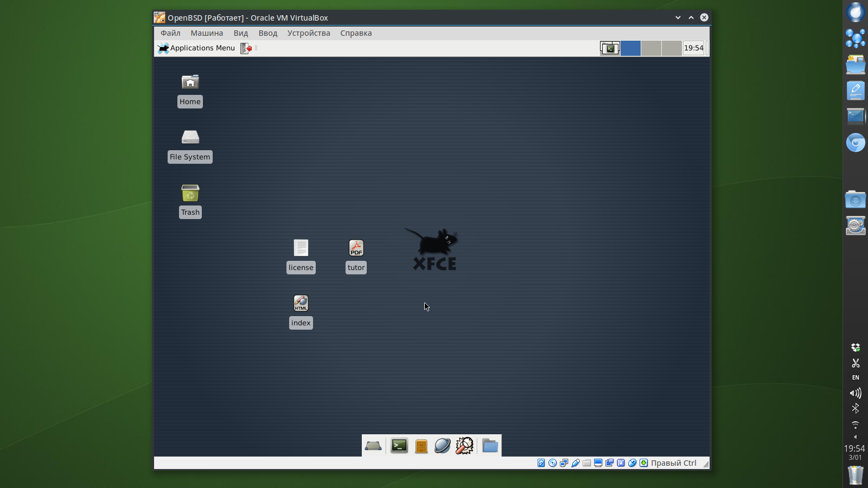Open the file manager cabinet icon in dock

point(422,446)
